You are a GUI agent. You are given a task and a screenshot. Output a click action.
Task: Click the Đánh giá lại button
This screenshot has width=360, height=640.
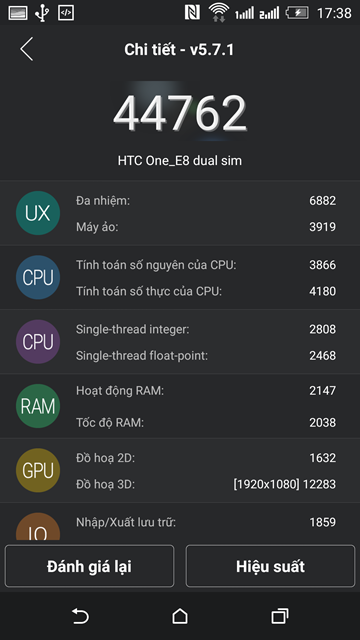click(89, 566)
